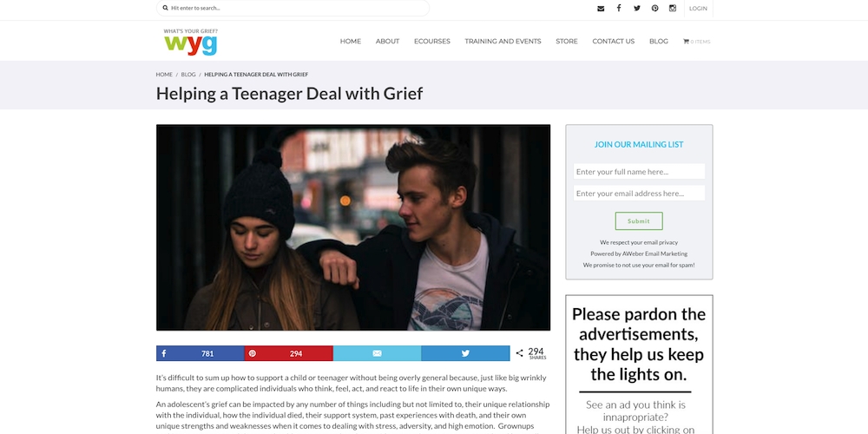Click the search box at top
Image resolution: width=868 pixels, height=434 pixels.
293,9
